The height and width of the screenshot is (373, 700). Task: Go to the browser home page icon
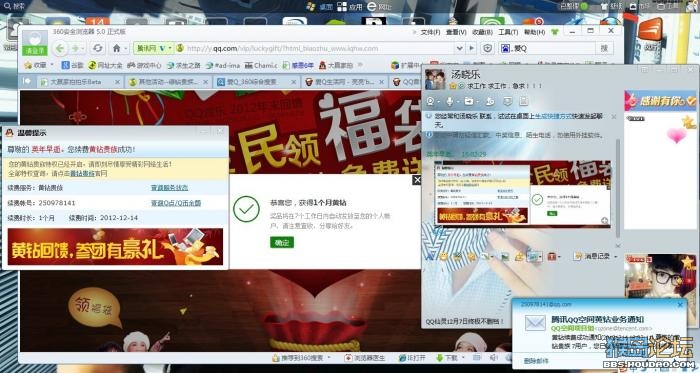[117, 48]
